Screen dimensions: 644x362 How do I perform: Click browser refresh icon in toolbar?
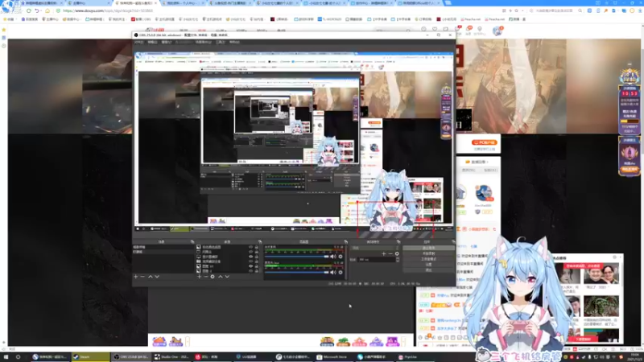tap(29, 10)
